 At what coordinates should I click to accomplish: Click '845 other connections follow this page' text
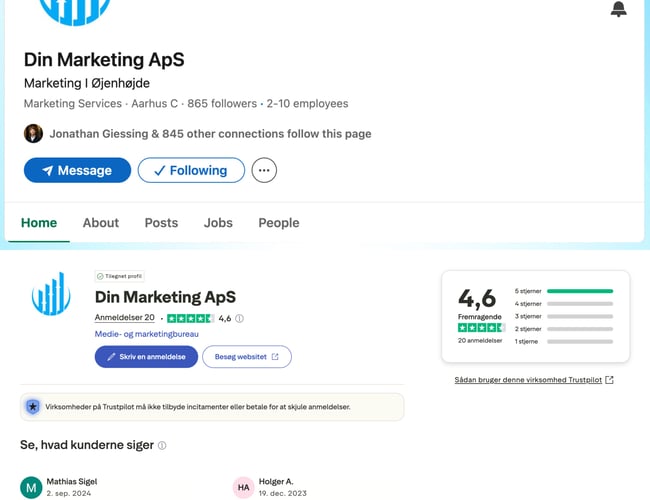[267, 133]
